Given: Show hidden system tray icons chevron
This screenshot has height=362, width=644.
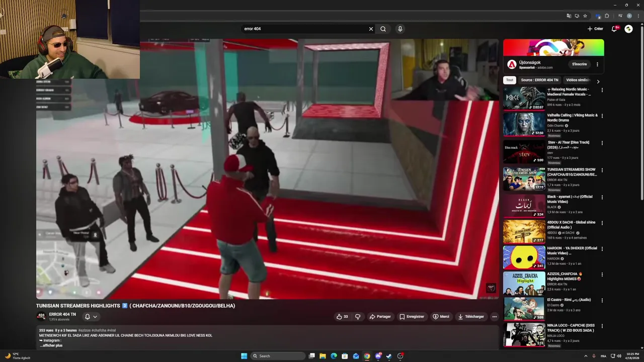Looking at the screenshot, I should tap(586, 356).
